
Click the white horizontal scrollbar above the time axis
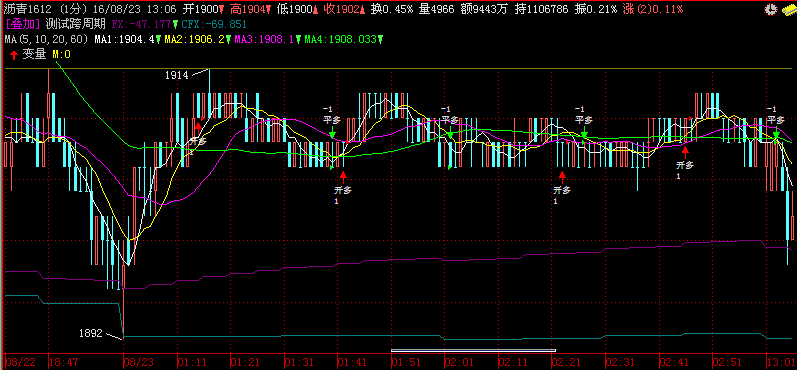click(473, 350)
